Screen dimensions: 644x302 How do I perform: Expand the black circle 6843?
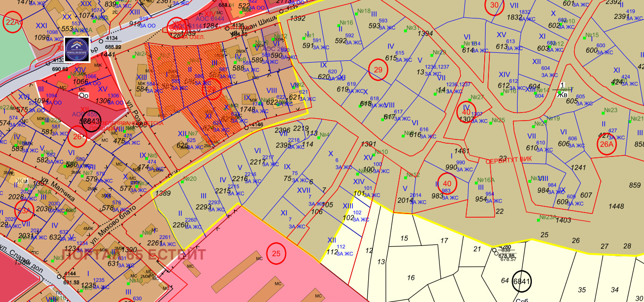(91, 120)
